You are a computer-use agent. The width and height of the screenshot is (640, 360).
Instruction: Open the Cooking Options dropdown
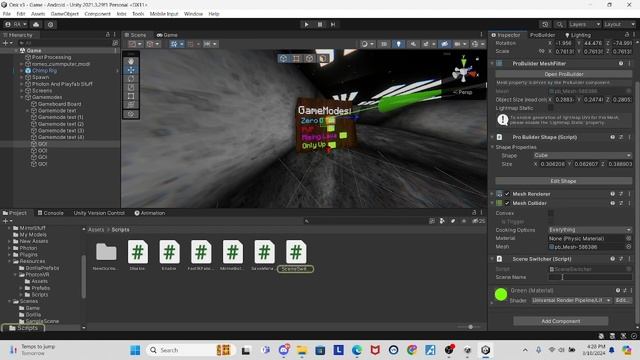point(589,230)
